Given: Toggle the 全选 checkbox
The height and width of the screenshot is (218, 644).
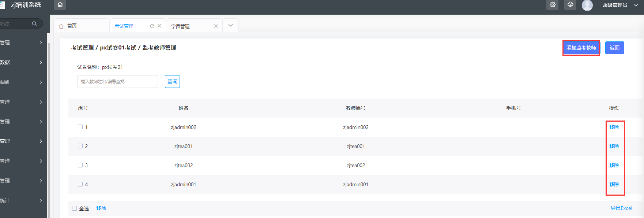Looking at the screenshot, I should tap(74, 208).
